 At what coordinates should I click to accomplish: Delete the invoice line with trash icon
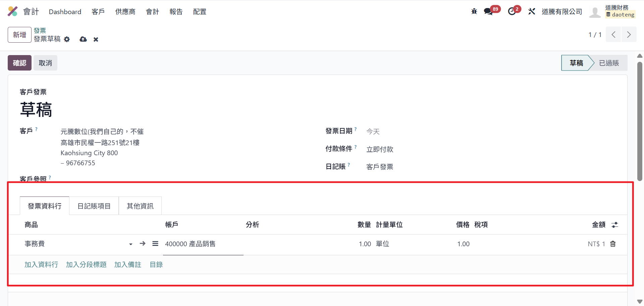tap(613, 244)
